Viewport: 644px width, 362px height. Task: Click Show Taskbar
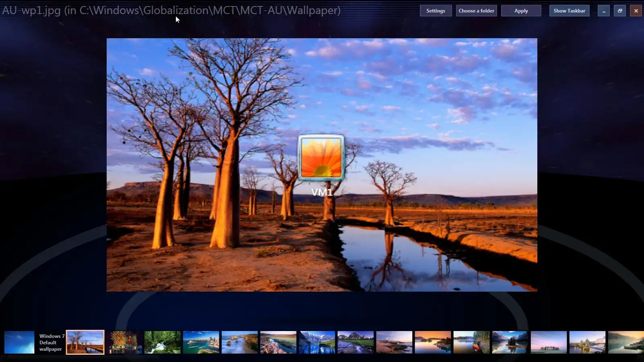[569, 11]
